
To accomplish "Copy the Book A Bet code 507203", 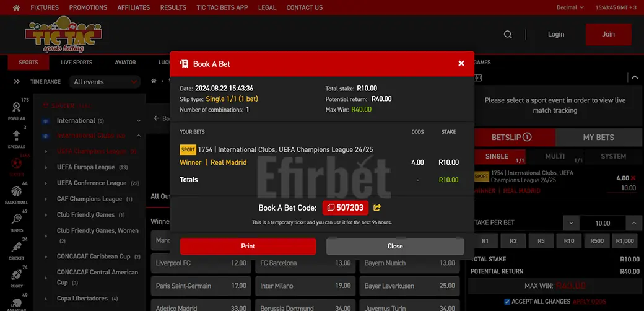I will pyautogui.click(x=346, y=208).
